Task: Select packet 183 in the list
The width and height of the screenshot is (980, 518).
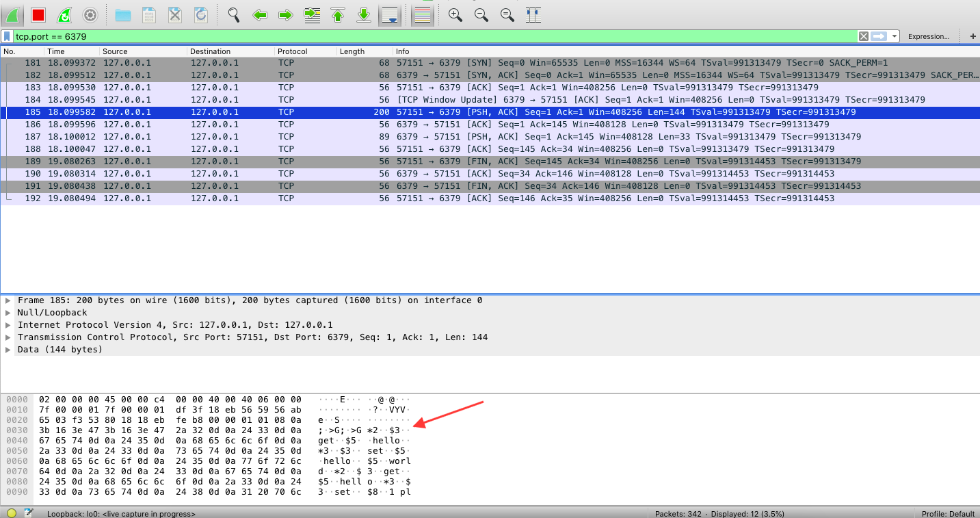Action: 490,88
